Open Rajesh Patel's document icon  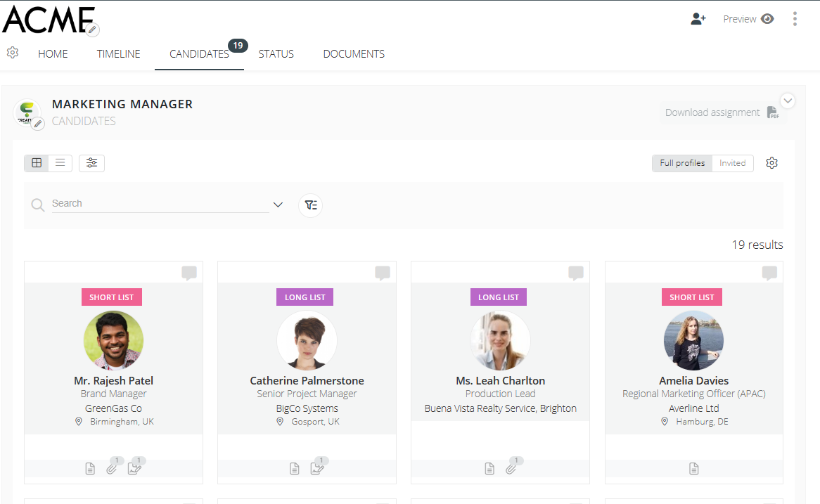pos(90,468)
